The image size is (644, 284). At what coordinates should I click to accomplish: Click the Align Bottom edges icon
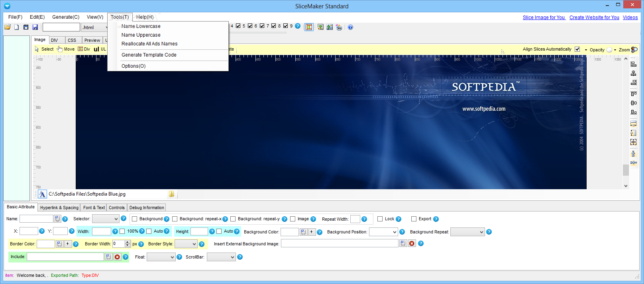point(634,112)
